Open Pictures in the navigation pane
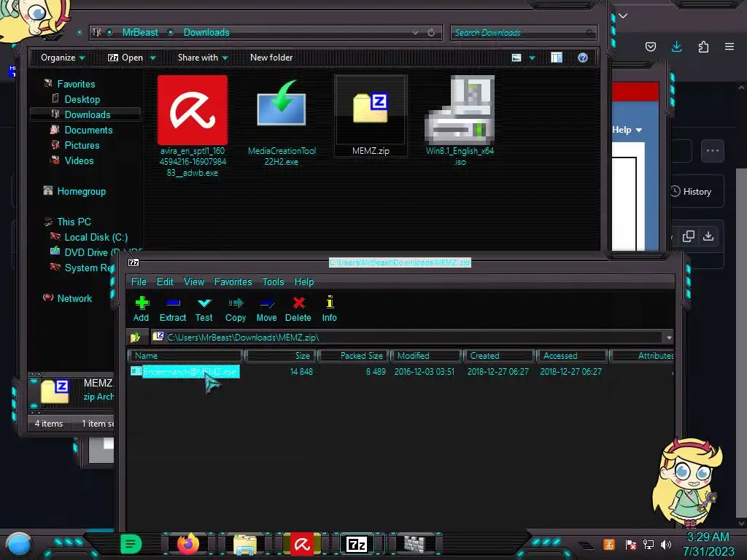 (x=82, y=145)
